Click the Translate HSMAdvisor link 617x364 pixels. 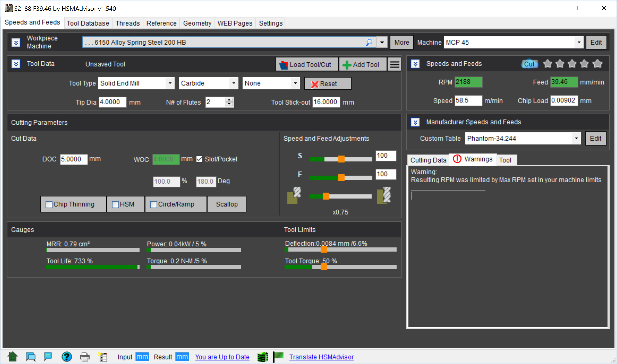coord(321,357)
